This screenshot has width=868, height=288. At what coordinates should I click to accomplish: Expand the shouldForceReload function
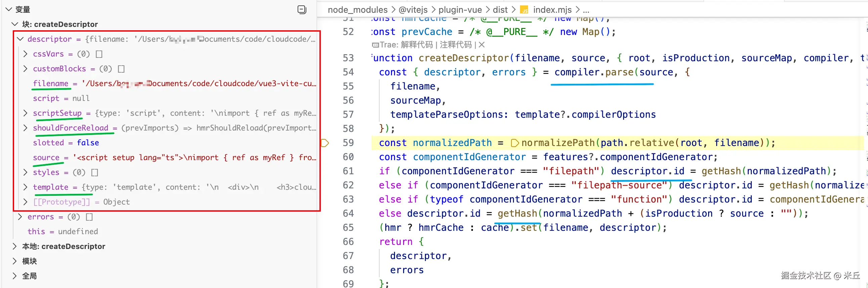click(25, 128)
